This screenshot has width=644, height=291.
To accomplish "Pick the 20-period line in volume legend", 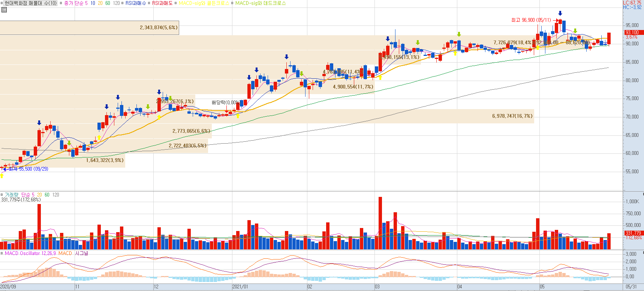I will click(39, 195).
